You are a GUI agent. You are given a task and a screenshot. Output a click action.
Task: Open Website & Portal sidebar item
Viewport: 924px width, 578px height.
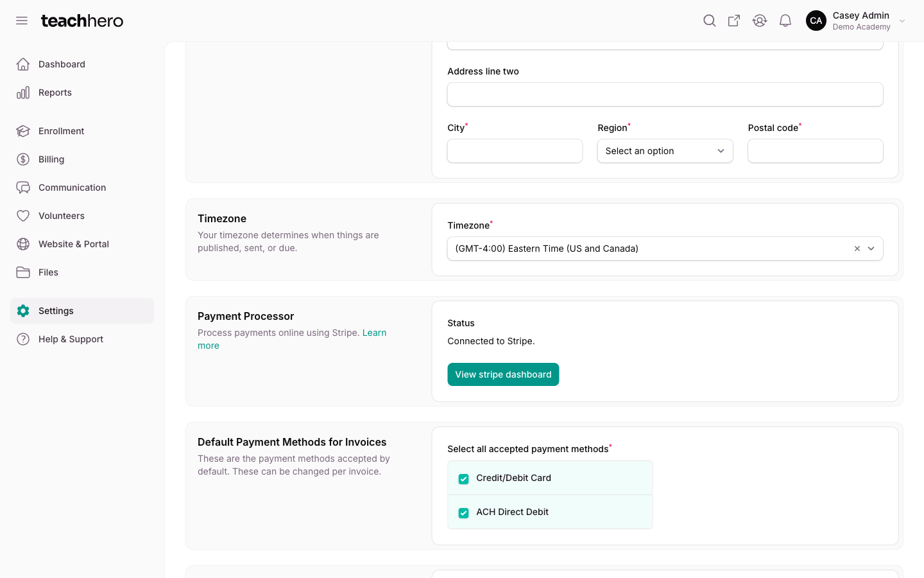(x=82, y=244)
